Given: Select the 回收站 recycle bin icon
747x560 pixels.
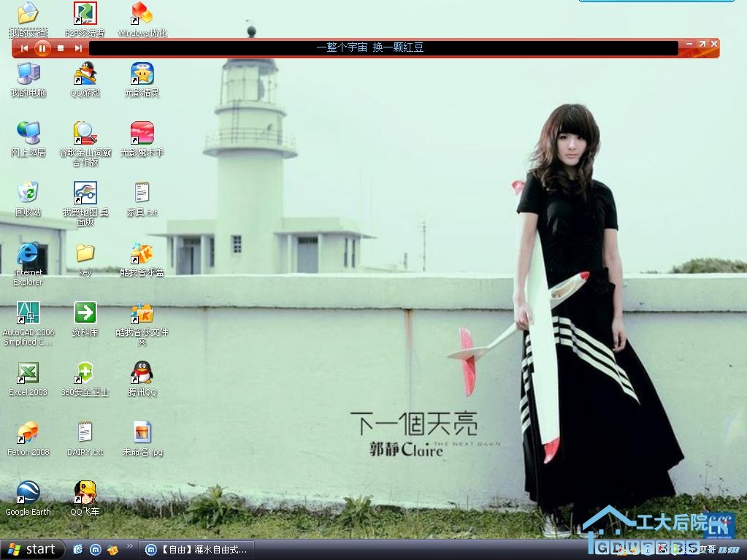Looking at the screenshot, I should click(28, 193).
